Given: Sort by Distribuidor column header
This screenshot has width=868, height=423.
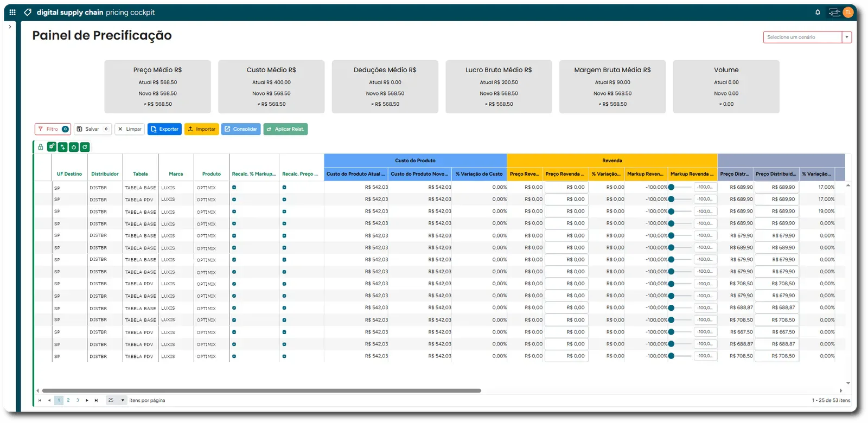Looking at the screenshot, I should 105,174.
